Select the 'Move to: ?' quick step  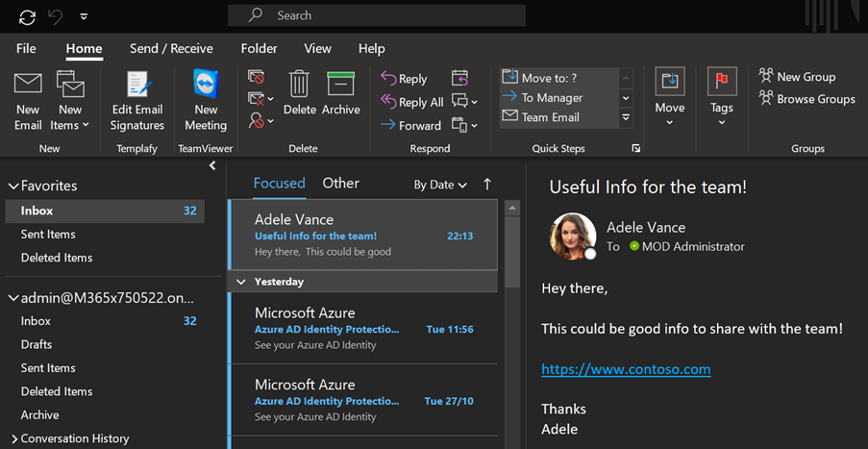tap(558, 78)
